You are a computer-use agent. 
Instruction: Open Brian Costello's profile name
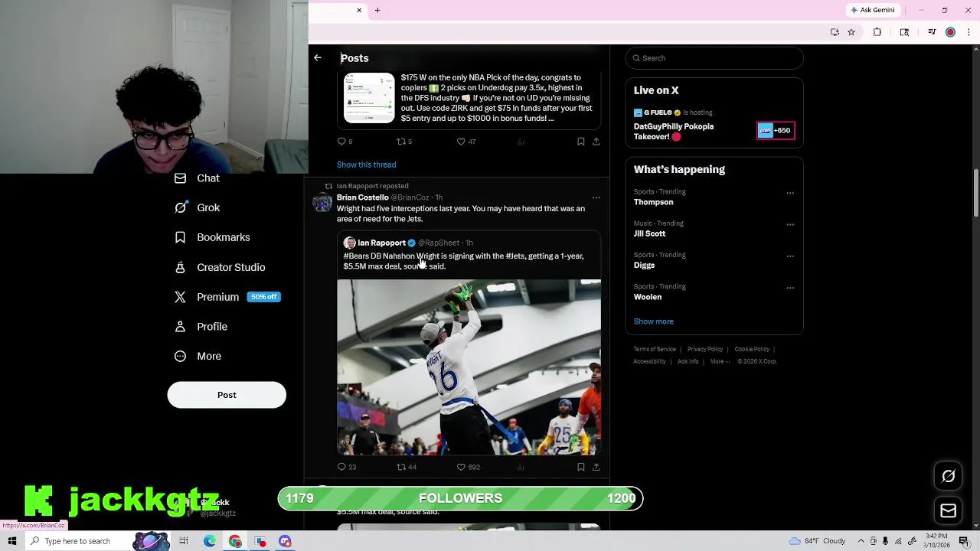click(362, 197)
